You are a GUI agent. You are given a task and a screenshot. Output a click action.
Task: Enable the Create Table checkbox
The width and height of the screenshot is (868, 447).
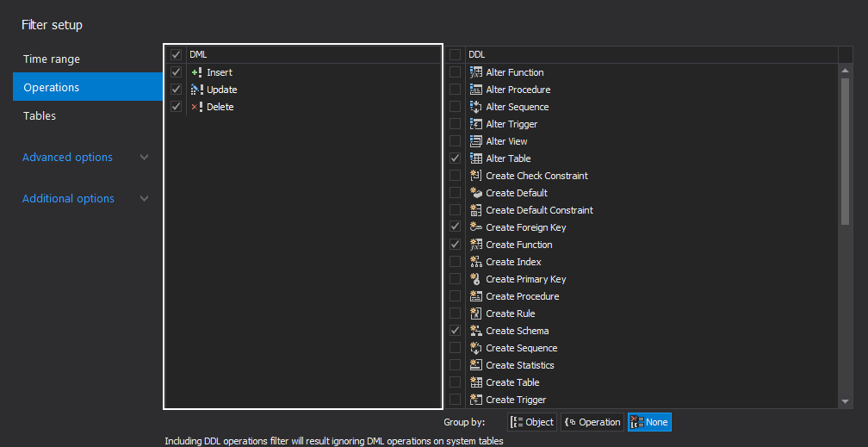pyautogui.click(x=455, y=382)
